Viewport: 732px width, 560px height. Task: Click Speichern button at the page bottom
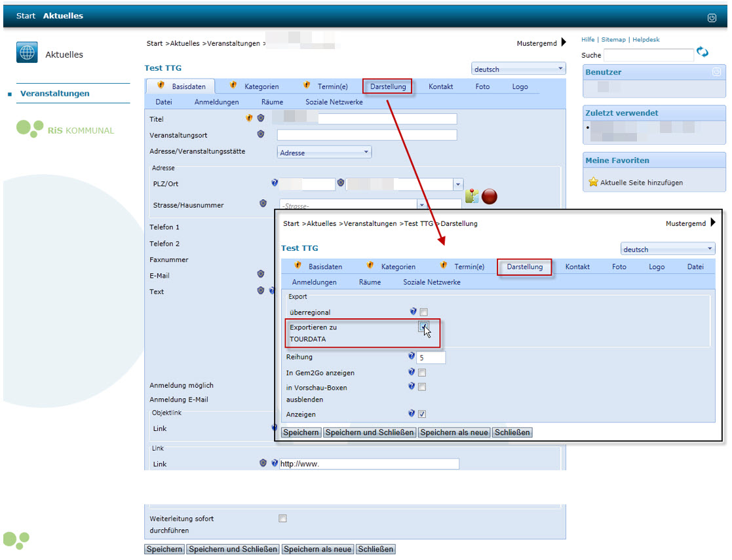164,549
